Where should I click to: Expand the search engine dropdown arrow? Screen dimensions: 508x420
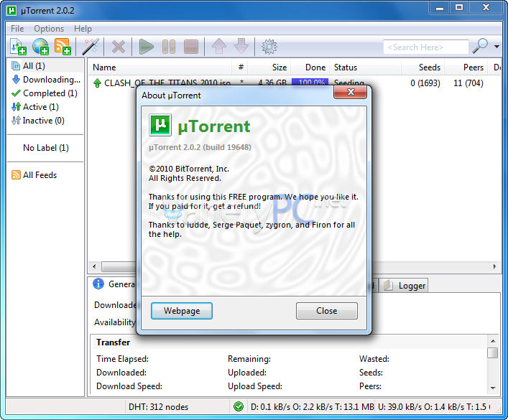497,47
